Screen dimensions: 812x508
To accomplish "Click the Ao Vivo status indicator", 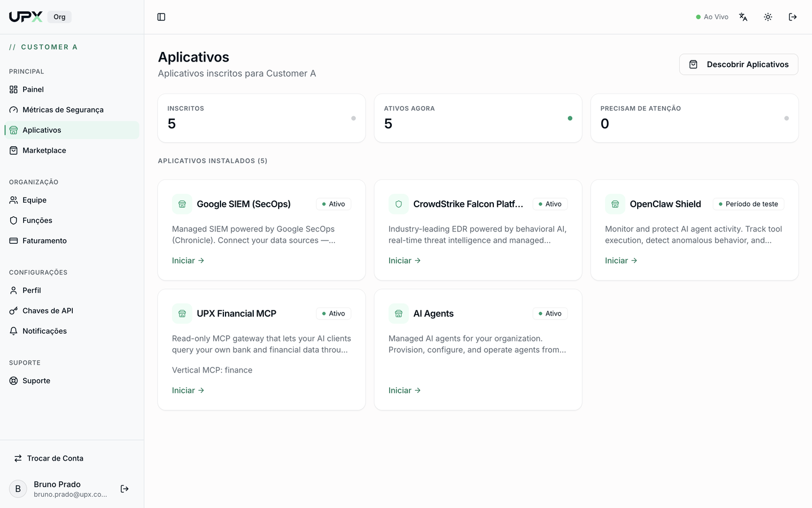I will coord(712,17).
